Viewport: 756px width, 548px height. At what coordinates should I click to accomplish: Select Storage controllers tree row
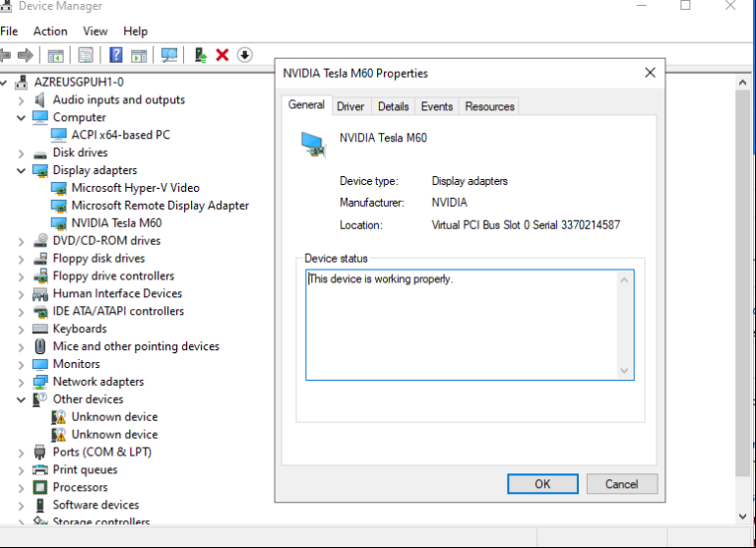pyautogui.click(x=101, y=521)
